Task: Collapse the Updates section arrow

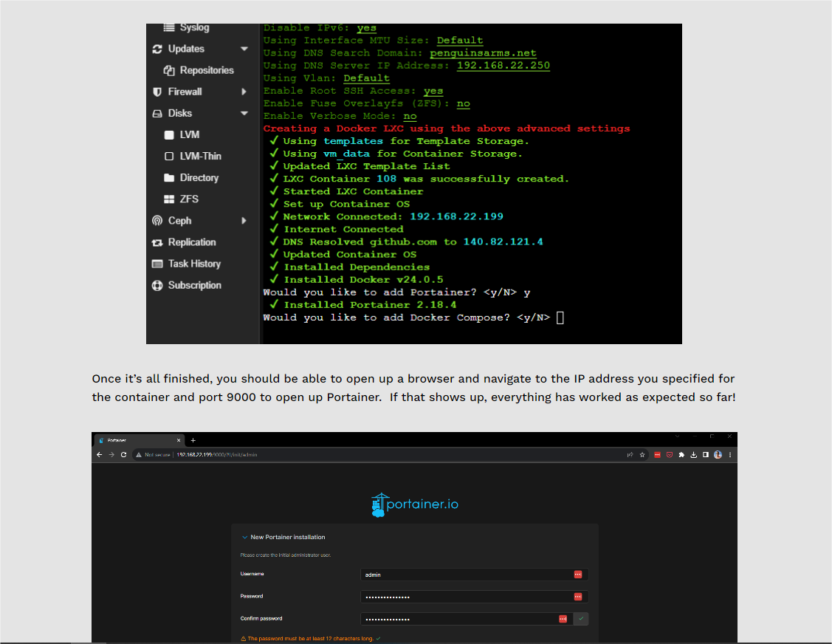Action: pyautogui.click(x=244, y=49)
